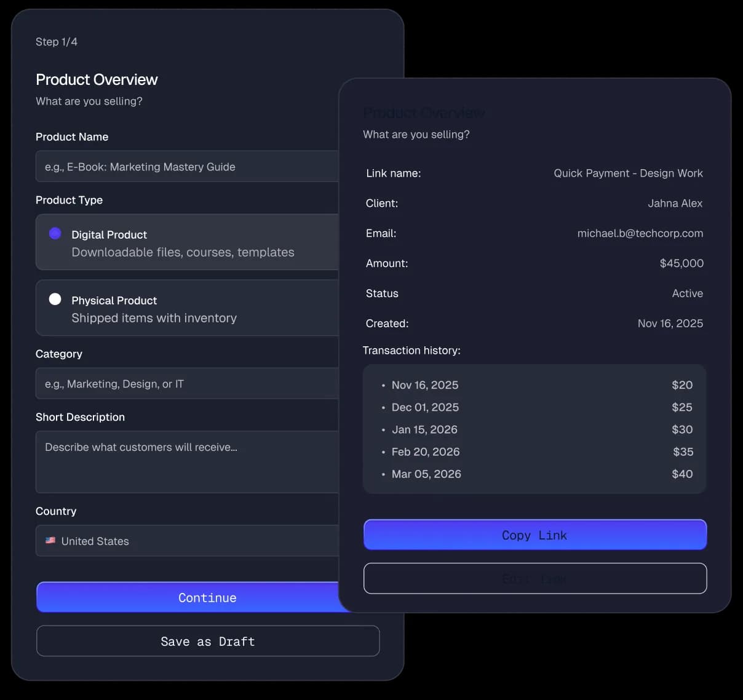Click Save as Draft
Screen dimensions: 743x700
(207, 641)
